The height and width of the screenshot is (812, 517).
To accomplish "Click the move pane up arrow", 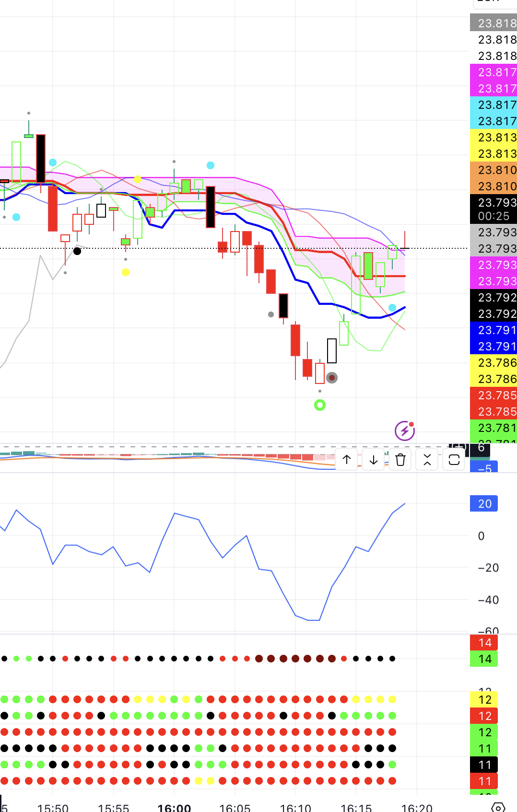I will (x=347, y=460).
